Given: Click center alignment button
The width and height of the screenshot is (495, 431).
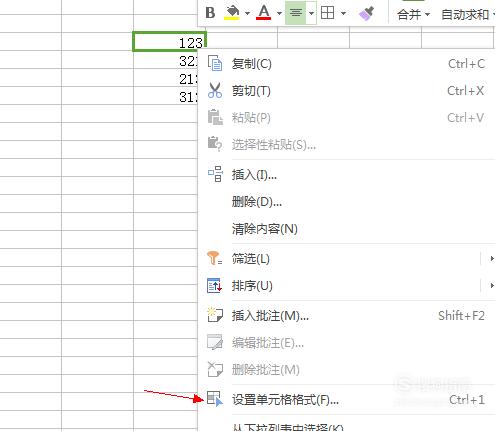Looking at the screenshot, I should (296, 13).
